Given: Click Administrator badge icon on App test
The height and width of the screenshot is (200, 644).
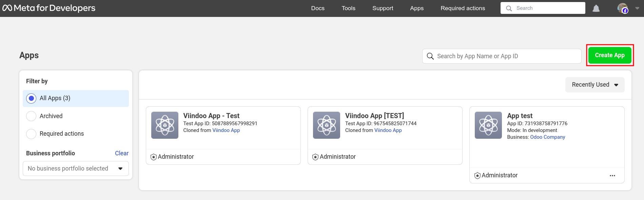Looking at the screenshot, I should tap(477, 176).
